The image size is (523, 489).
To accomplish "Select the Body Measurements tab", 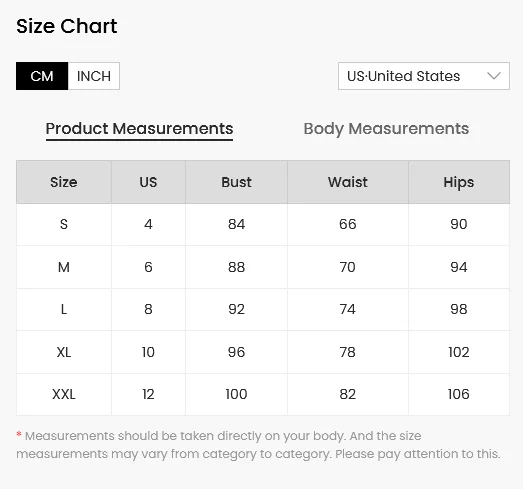I will pyautogui.click(x=386, y=129).
